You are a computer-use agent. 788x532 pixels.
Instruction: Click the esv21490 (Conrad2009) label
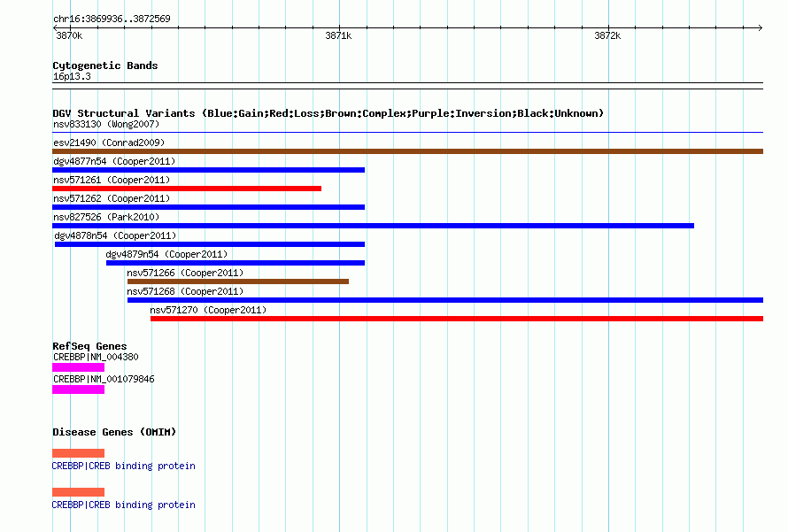(x=109, y=143)
